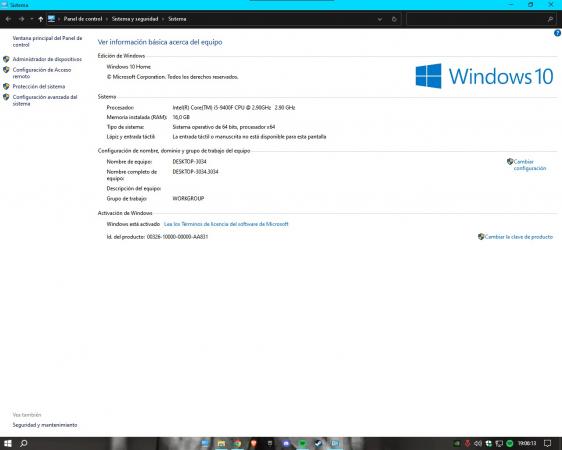Open the Windows Start menu
The height and width of the screenshot is (450, 562).
[x=8, y=443]
